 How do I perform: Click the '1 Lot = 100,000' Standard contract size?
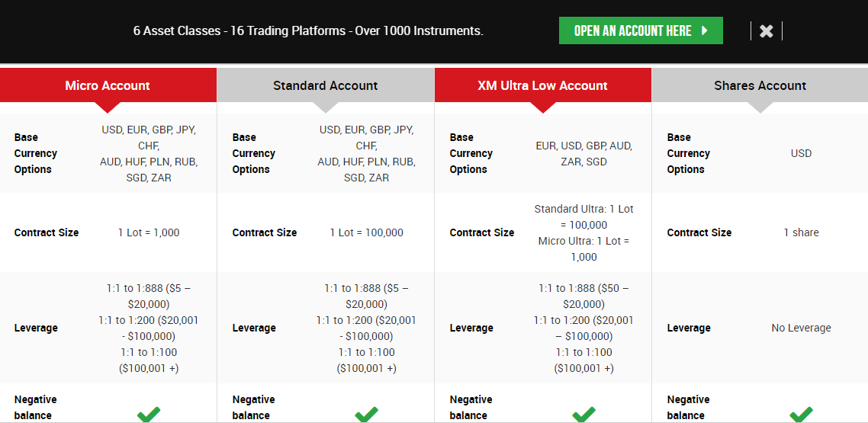click(366, 232)
